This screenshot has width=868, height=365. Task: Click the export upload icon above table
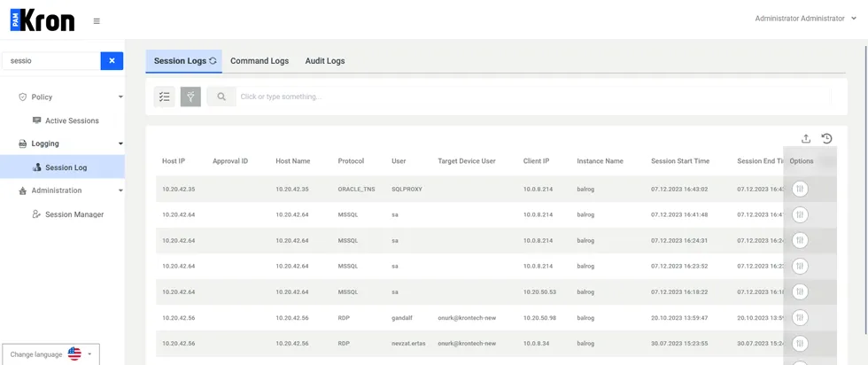click(x=806, y=138)
